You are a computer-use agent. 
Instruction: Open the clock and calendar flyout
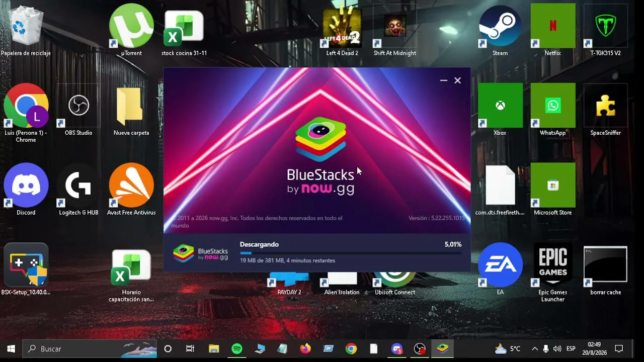[x=594, y=348]
